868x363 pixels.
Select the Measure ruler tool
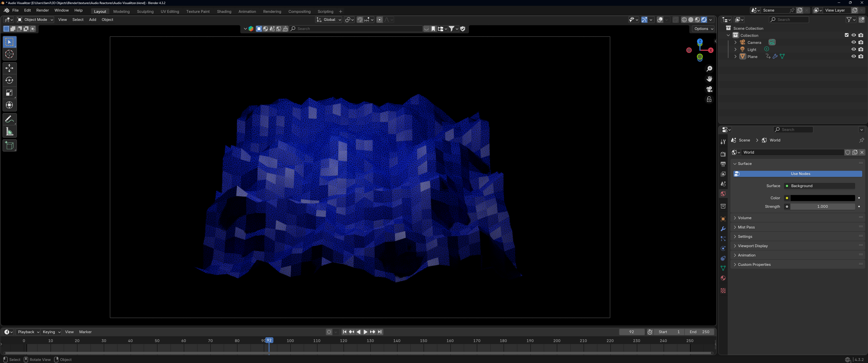pyautogui.click(x=9, y=132)
